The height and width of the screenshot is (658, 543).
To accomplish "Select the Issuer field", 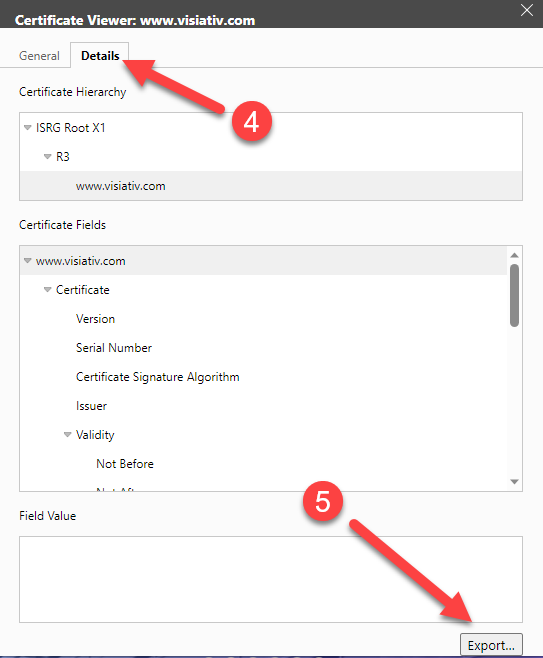I will (91, 406).
